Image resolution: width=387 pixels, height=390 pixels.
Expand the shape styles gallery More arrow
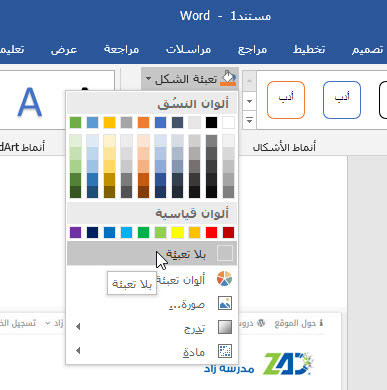(x=249, y=120)
